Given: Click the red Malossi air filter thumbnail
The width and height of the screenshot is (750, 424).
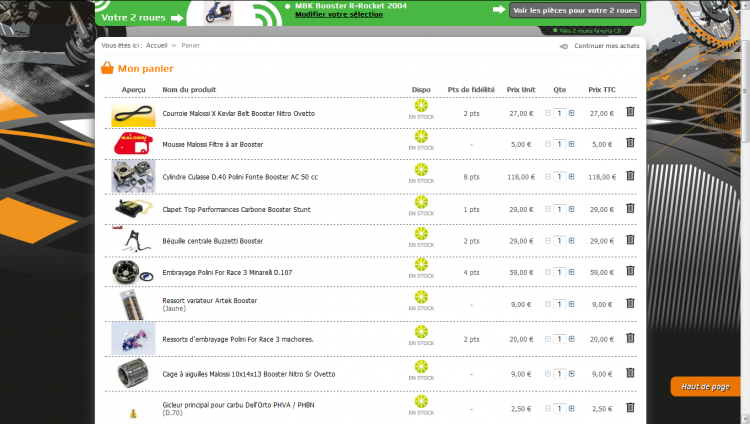Looking at the screenshot, I should tap(133, 144).
